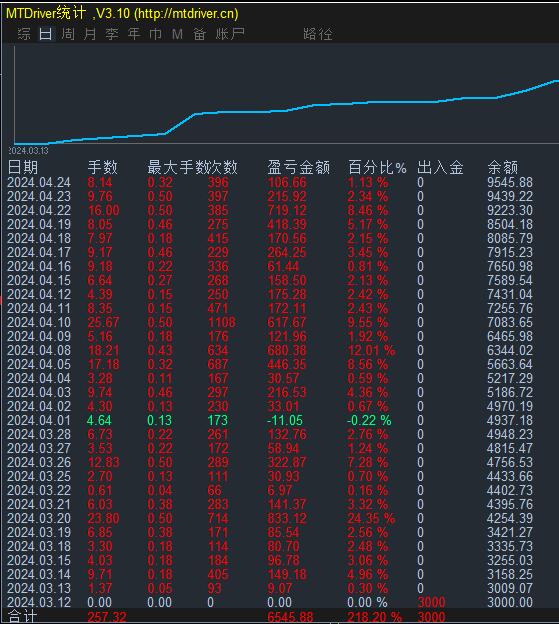Click the 盈亏金额 column header
This screenshot has height=624, width=559.
tap(298, 167)
